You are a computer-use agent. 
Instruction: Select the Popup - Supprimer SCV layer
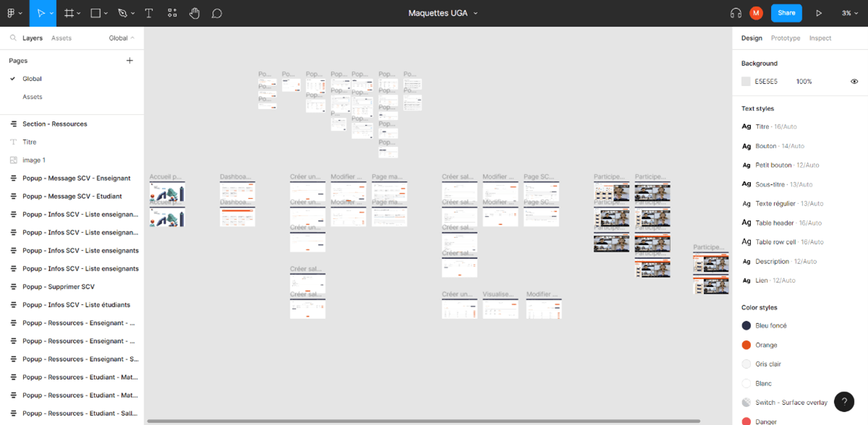click(x=58, y=287)
